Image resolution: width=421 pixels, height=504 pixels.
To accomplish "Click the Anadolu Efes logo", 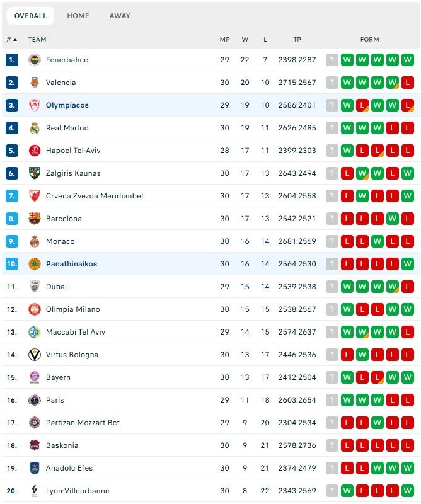I will point(35,468).
